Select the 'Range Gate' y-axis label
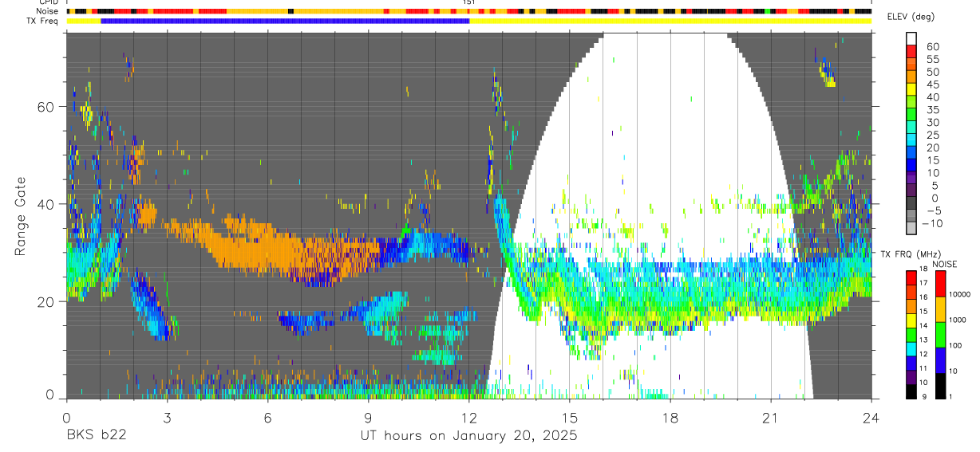Image resolution: width=980 pixels, height=452 pixels. 22,216
